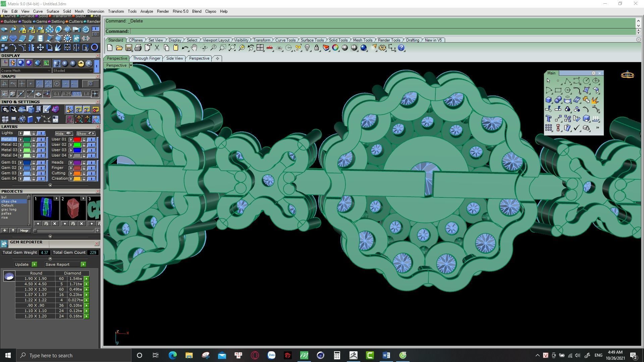
Task: Click the Mngr button in Projects
Action: (x=24, y=231)
